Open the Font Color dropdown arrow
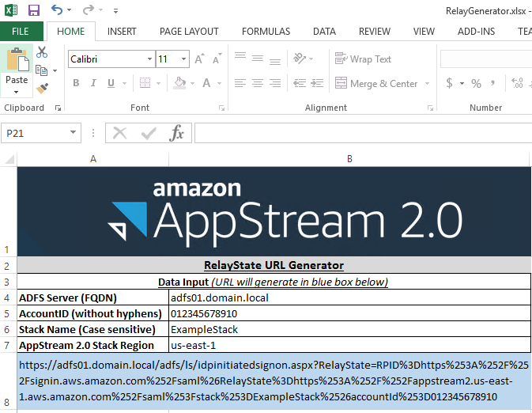 point(219,83)
